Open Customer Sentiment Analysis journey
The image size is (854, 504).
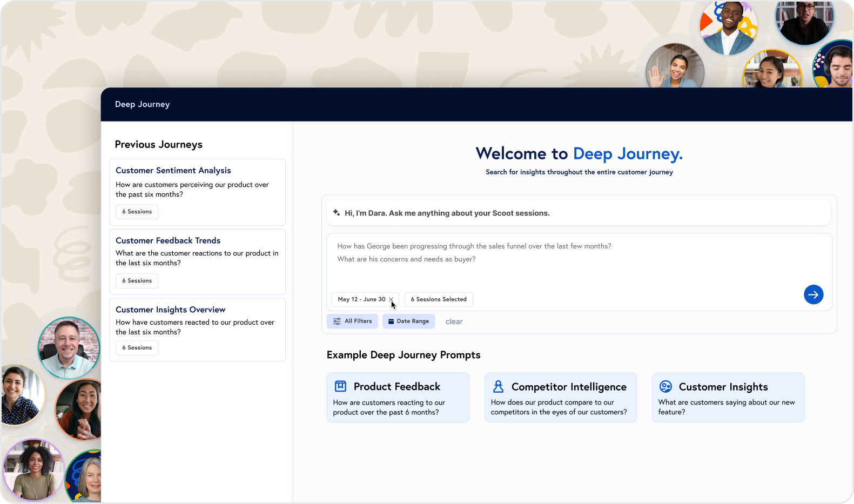point(198,192)
